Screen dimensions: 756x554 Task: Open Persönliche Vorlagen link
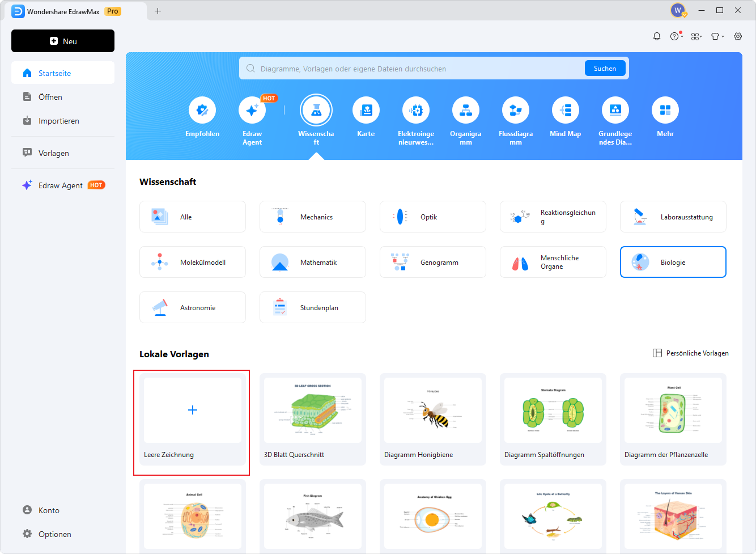(691, 353)
